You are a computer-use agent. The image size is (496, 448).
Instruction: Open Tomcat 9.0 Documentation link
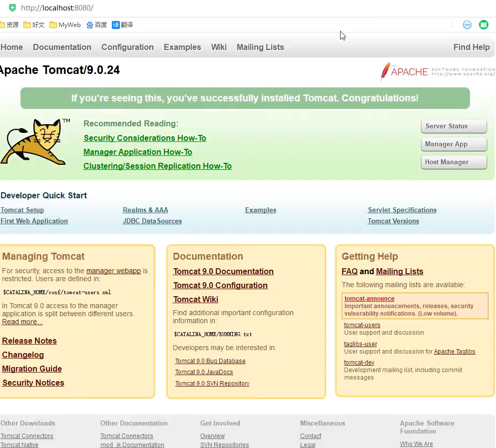click(223, 271)
